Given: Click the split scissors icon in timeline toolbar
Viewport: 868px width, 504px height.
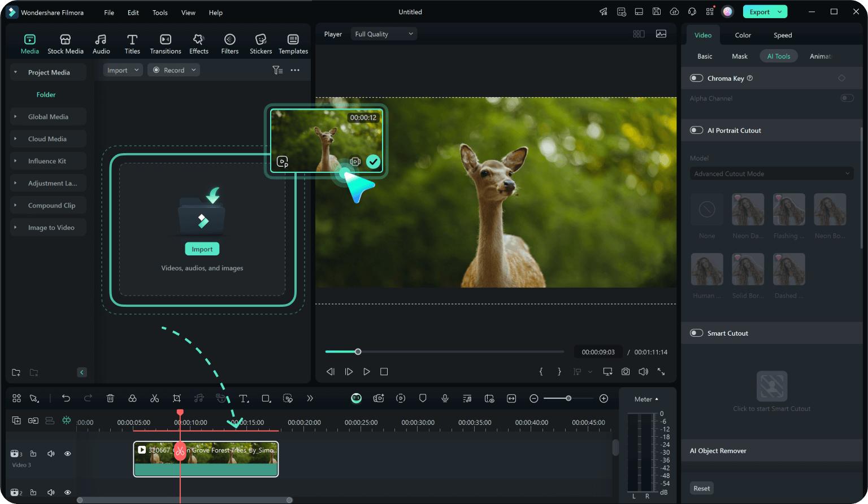Looking at the screenshot, I should click(154, 398).
